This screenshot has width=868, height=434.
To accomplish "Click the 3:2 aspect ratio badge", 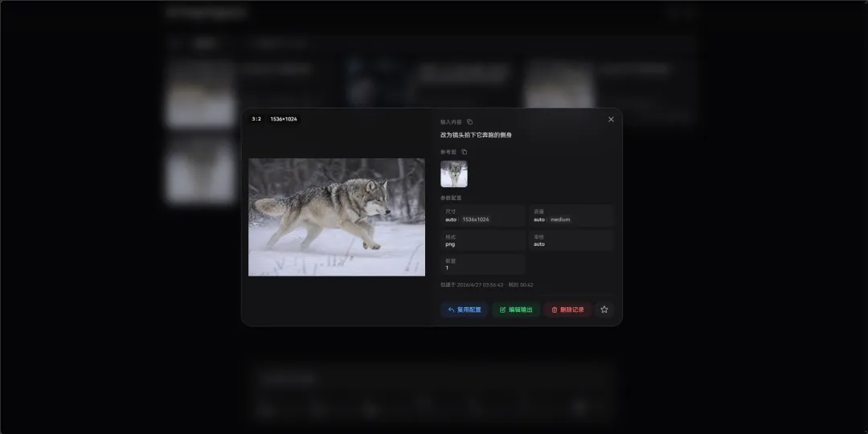I will [x=256, y=119].
